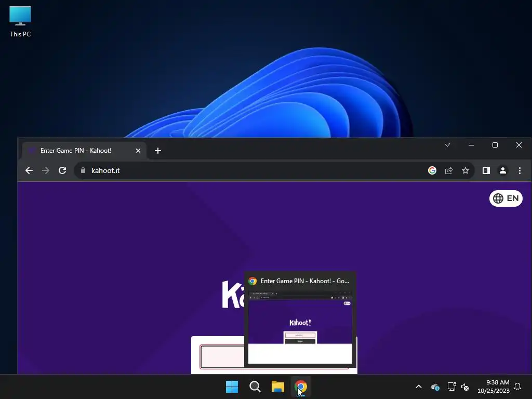
Task: Open taskbar Search
Action: 255,387
